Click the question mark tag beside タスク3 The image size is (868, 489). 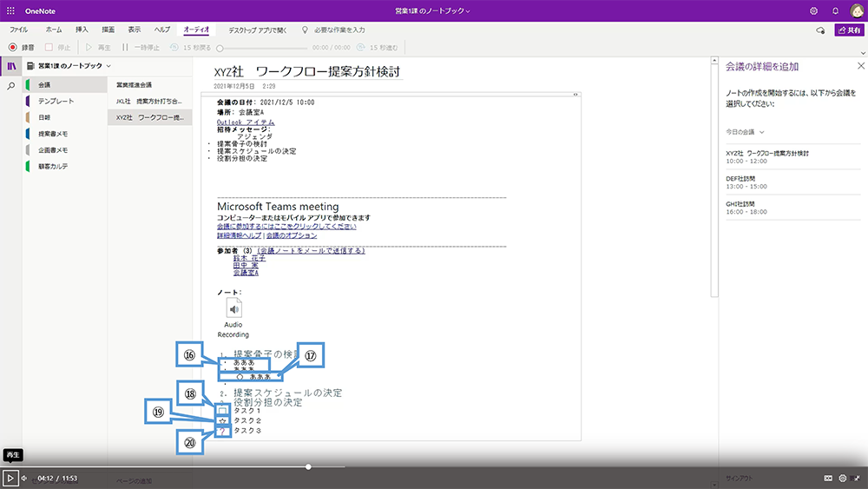click(222, 431)
